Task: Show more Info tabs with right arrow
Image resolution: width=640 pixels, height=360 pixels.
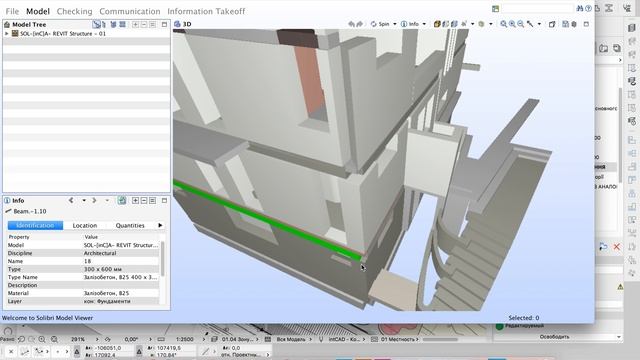Action: 160,225
